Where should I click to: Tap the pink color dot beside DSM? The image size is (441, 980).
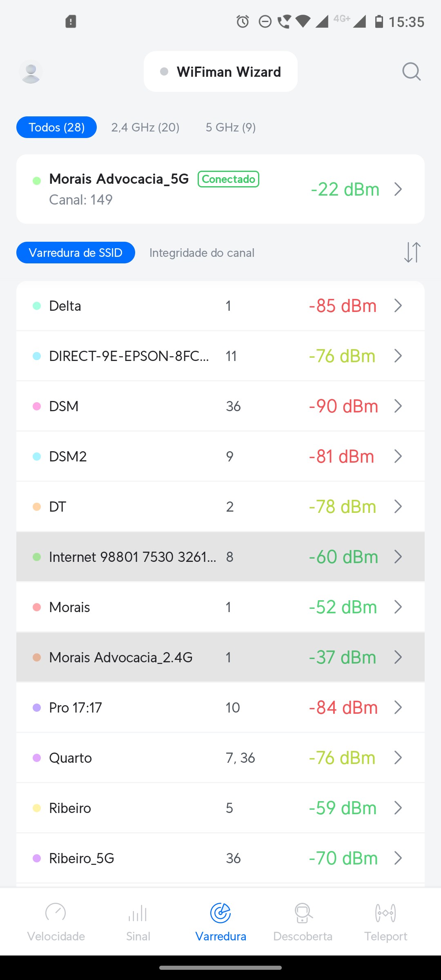[x=37, y=406]
